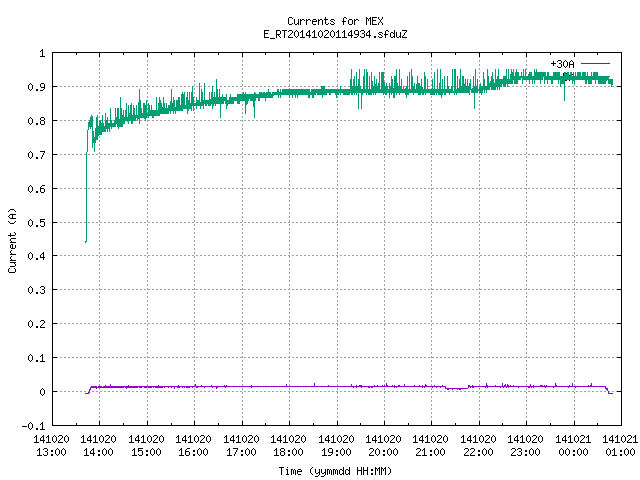Viewport: 640px width, 480px height.
Task: Click the 'Time (yymmdd HH:MM)' x-axis label
Action: (335, 471)
